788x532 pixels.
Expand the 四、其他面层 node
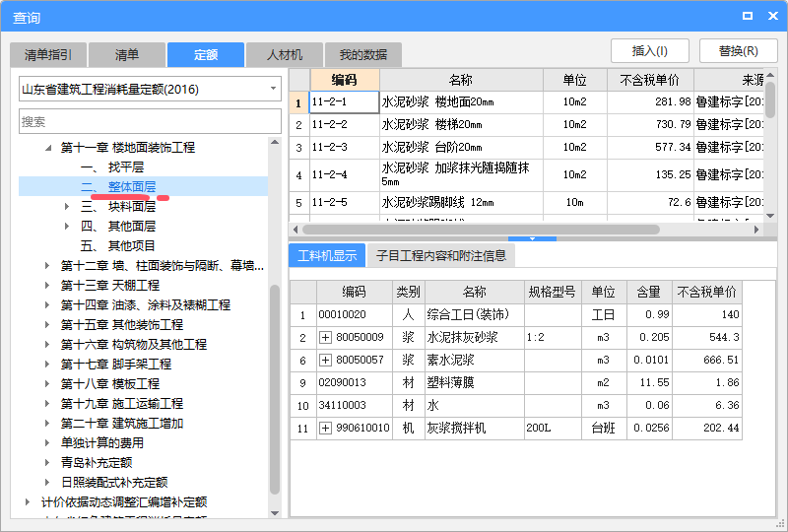[x=67, y=226]
